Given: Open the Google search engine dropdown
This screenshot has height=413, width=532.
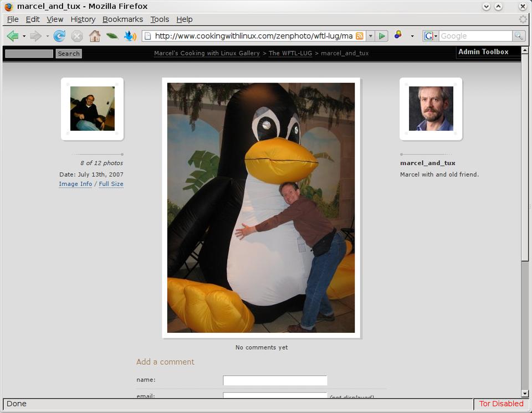Looking at the screenshot, I should (x=430, y=36).
